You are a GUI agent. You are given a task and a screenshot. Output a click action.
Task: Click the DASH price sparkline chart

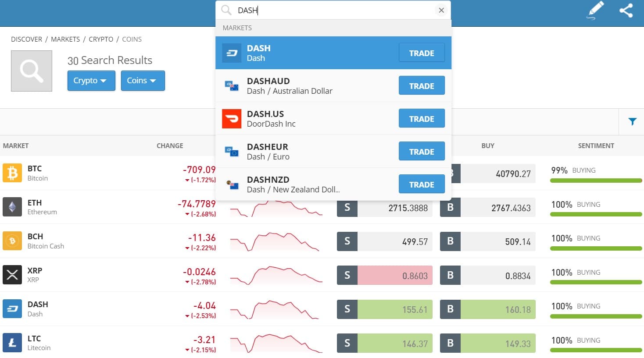[275, 309]
